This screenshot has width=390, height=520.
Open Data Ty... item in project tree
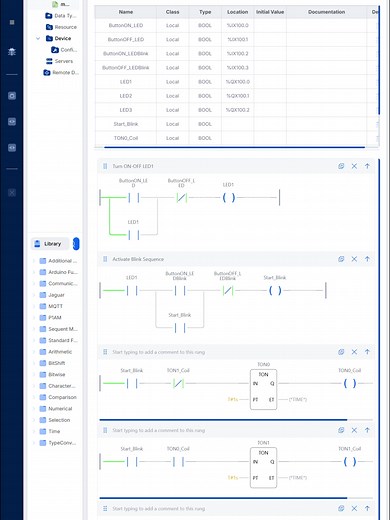pyautogui.click(x=61, y=16)
